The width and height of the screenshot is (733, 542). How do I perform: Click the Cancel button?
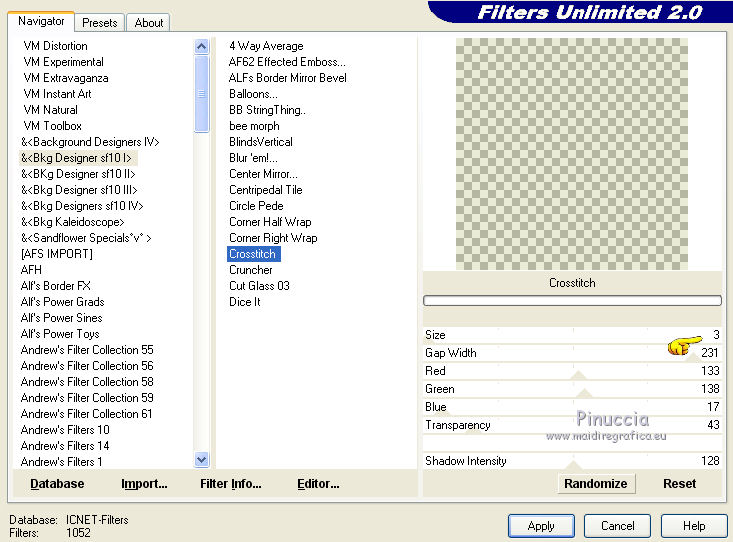(x=618, y=526)
